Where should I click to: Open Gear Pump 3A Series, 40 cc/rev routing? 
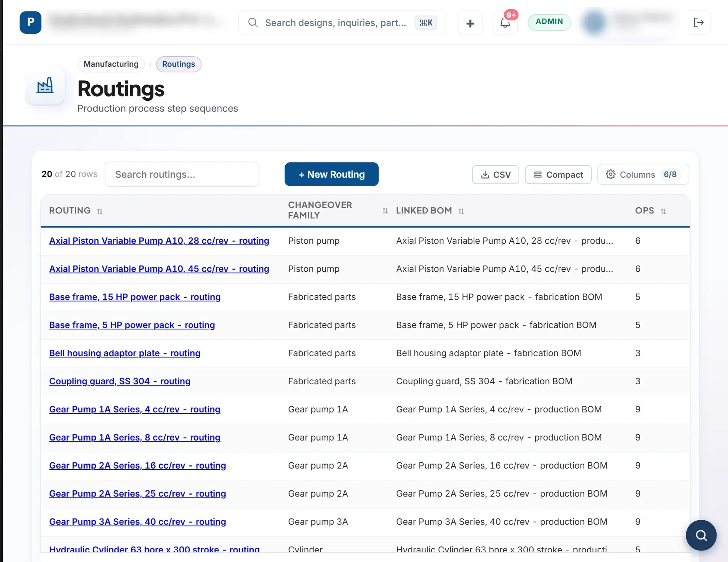coord(138,522)
